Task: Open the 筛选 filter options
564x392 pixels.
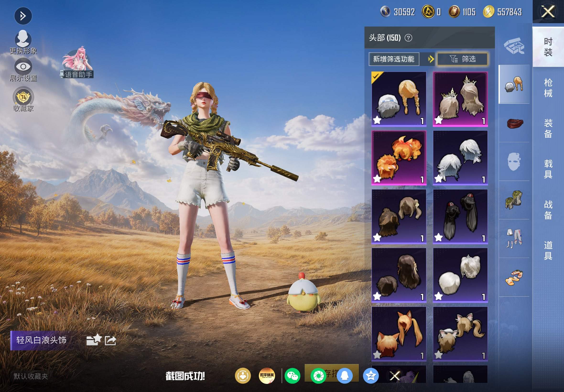Action: click(462, 59)
